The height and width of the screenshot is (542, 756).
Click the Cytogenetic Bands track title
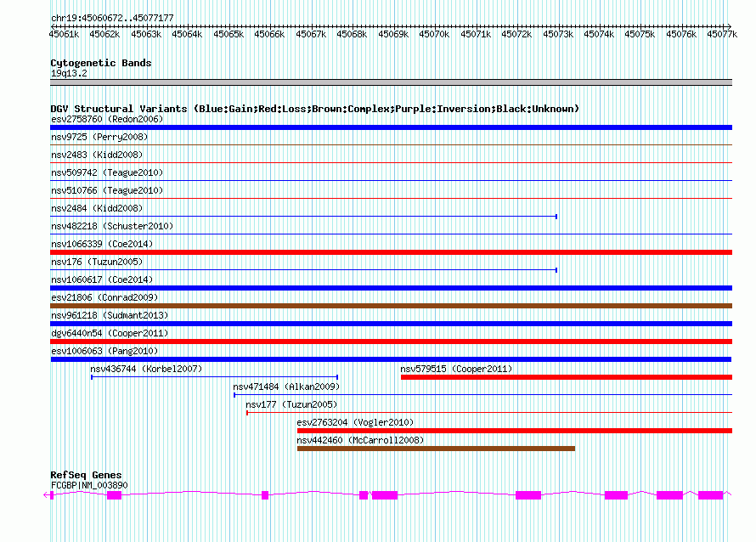[101, 63]
